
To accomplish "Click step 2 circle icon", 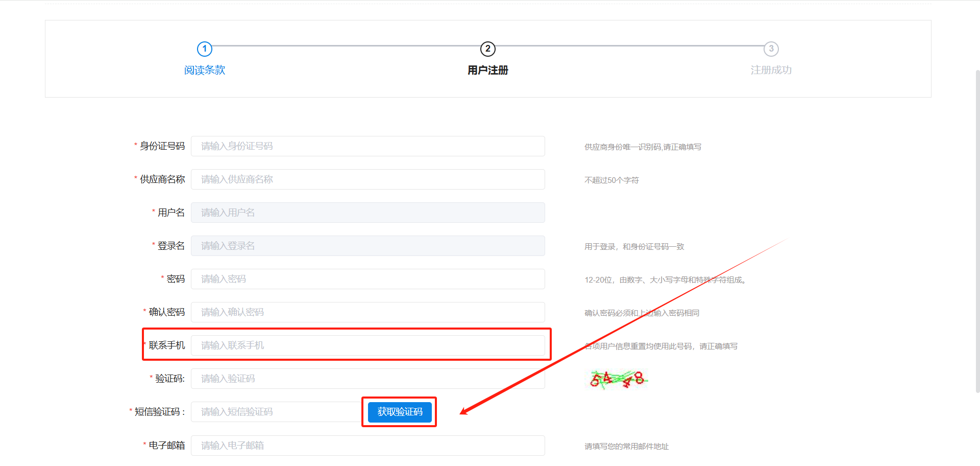I will click(488, 49).
